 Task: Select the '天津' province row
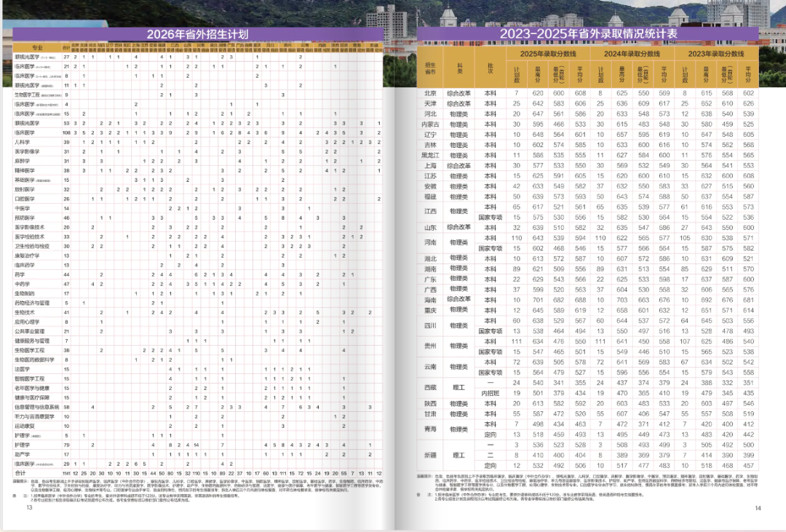point(430,103)
